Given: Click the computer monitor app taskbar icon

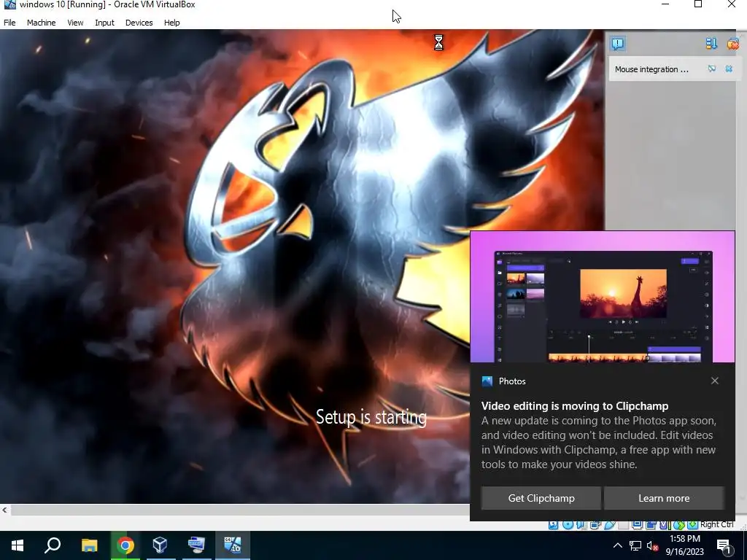Looking at the screenshot, I should (x=196, y=545).
